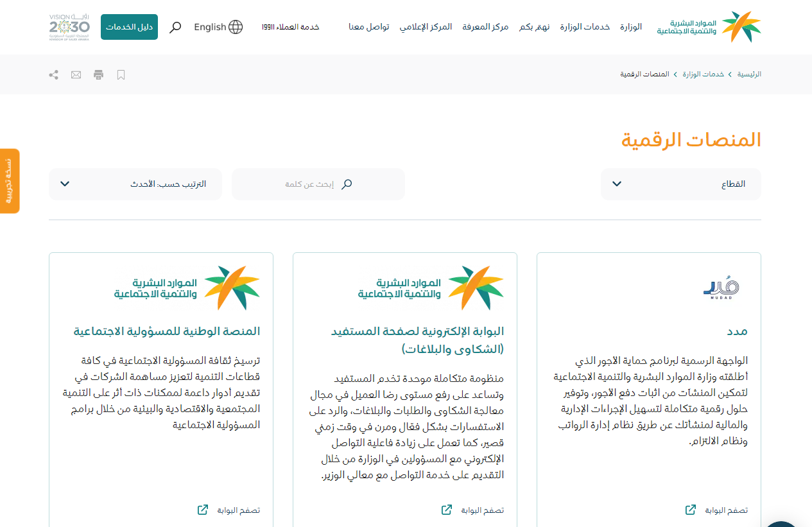Click external link icon on المسؤولية الاجتماعية card
812x527 pixels.
click(x=203, y=510)
